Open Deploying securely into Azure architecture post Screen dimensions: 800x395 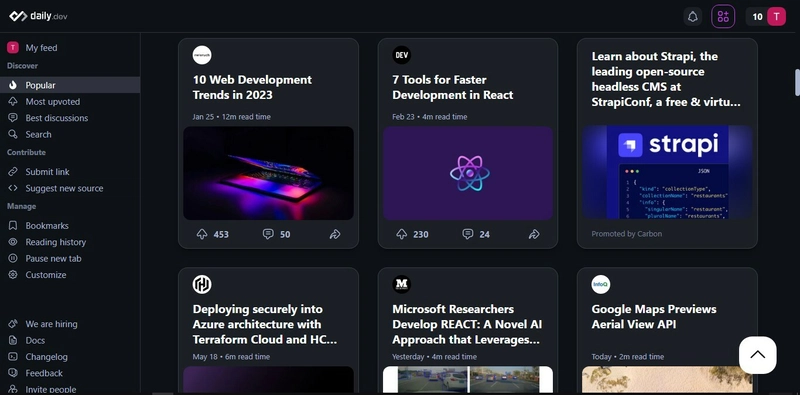tap(265, 324)
